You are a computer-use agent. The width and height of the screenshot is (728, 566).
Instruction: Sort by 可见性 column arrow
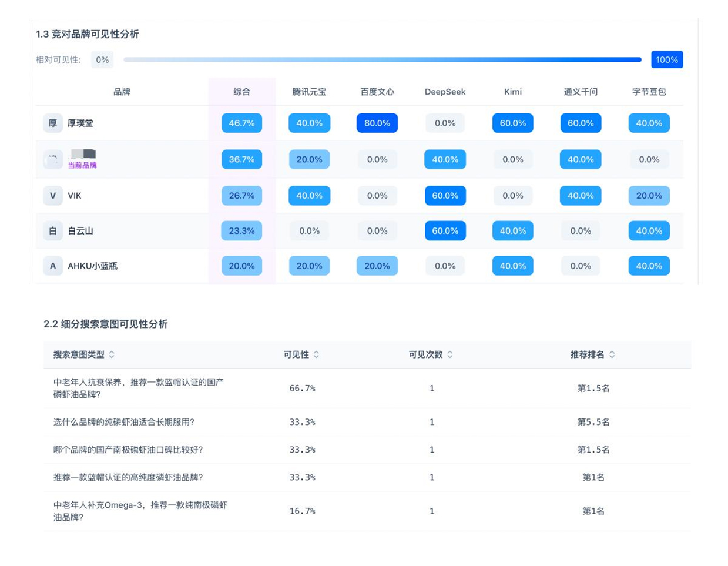point(316,354)
